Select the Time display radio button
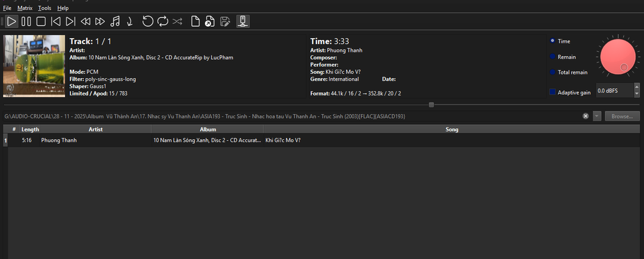 (552, 41)
